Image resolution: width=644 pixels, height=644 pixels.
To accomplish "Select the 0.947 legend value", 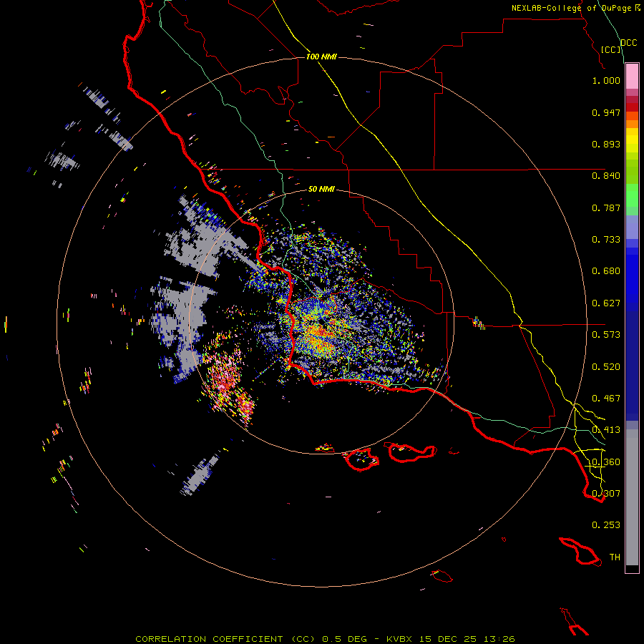I will [606, 112].
